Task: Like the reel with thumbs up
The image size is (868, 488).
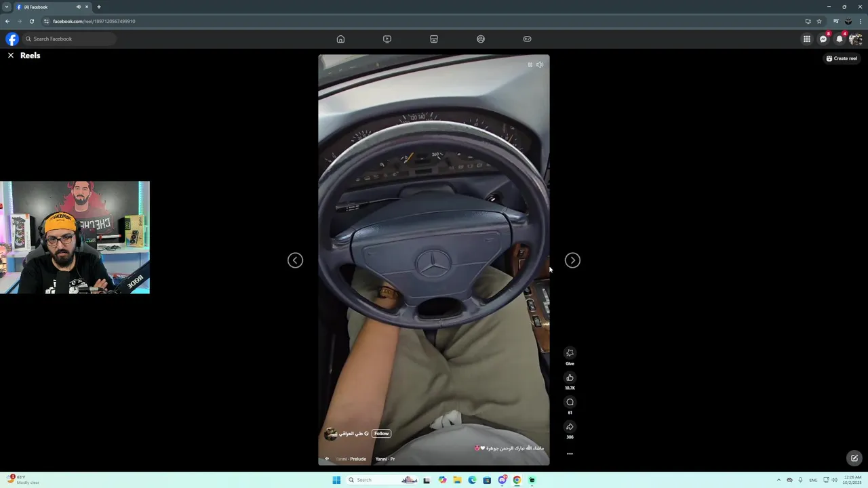Action: coord(570,378)
